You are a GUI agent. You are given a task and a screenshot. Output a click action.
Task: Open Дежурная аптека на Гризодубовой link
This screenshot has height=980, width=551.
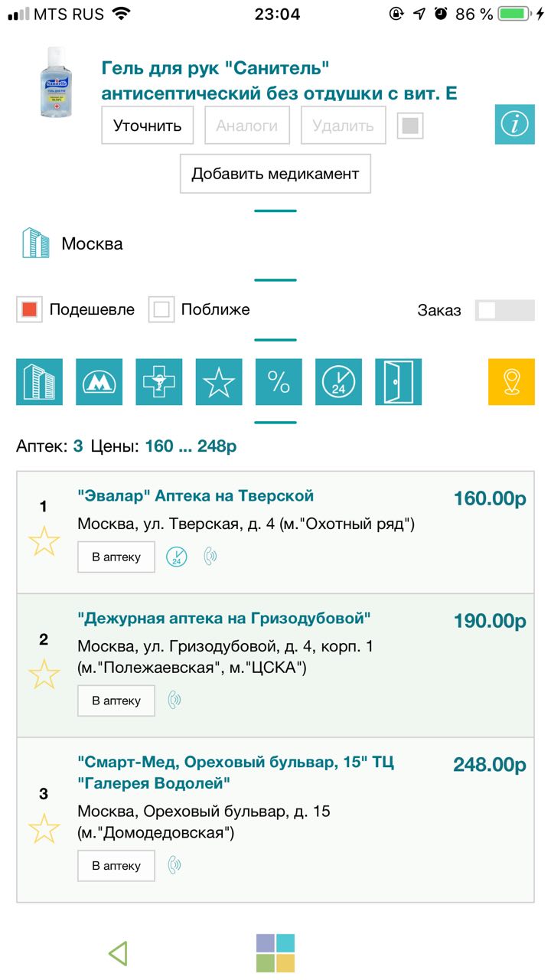pyautogui.click(x=224, y=618)
